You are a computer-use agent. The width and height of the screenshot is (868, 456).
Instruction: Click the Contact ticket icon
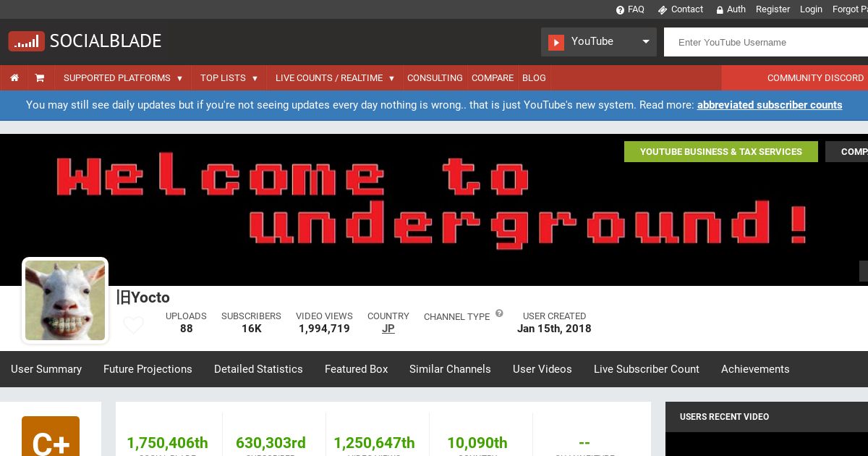click(x=662, y=9)
